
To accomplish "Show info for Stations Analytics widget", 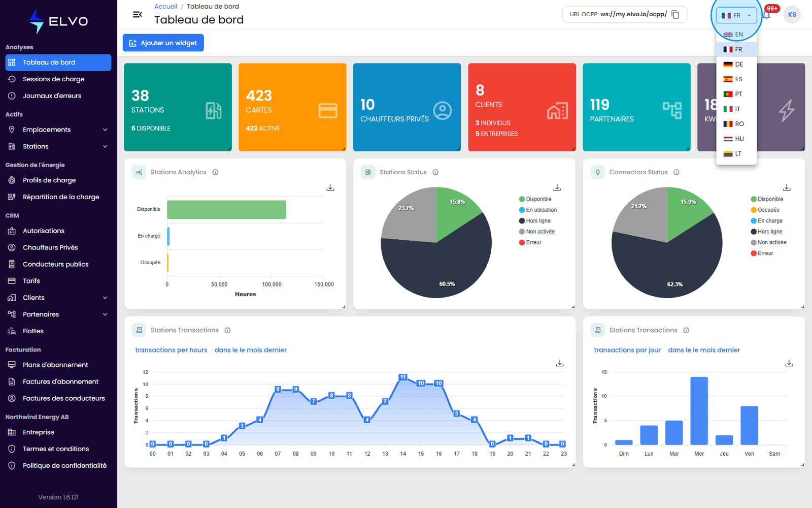I will 215,172.
